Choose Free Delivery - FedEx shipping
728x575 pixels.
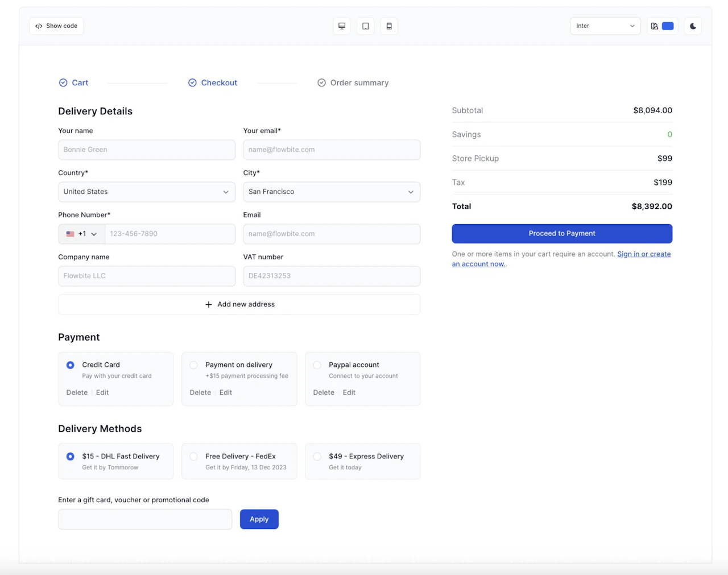[x=193, y=456]
